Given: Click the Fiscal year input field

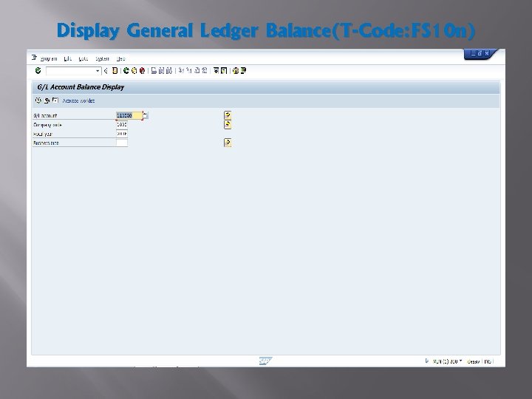Looking at the screenshot, I should pyautogui.click(x=122, y=134).
